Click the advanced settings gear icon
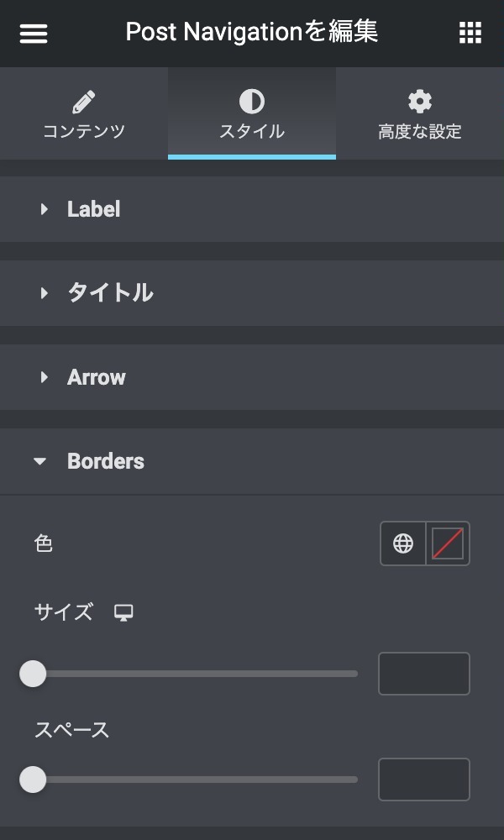Image resolution: width=504 pixels, height=840 pixels. [420, 102]
